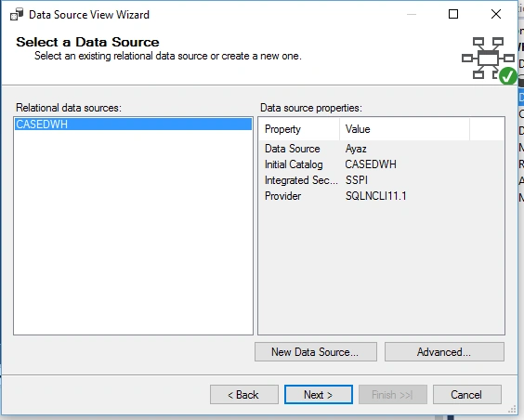Click the Ayaz data source value
Screen dimensions: 524x420
(356, 149)
